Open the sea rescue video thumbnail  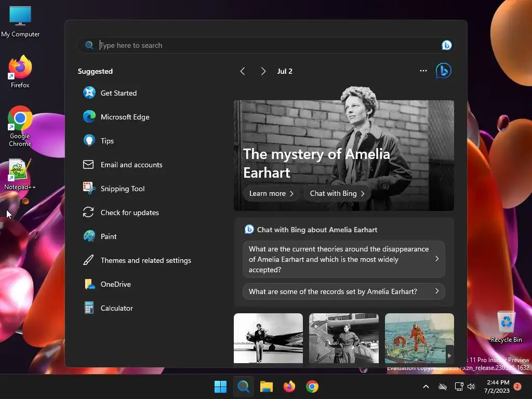point(419,338)
